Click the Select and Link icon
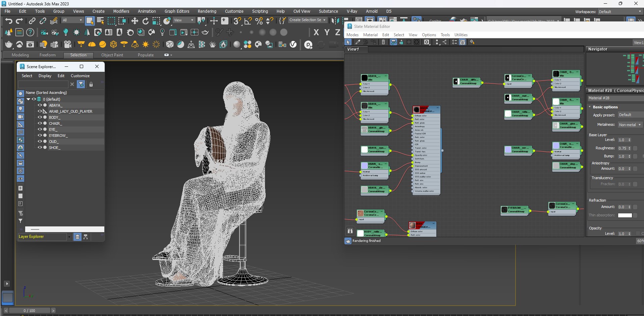644x316 pixels. coord(32,21)
